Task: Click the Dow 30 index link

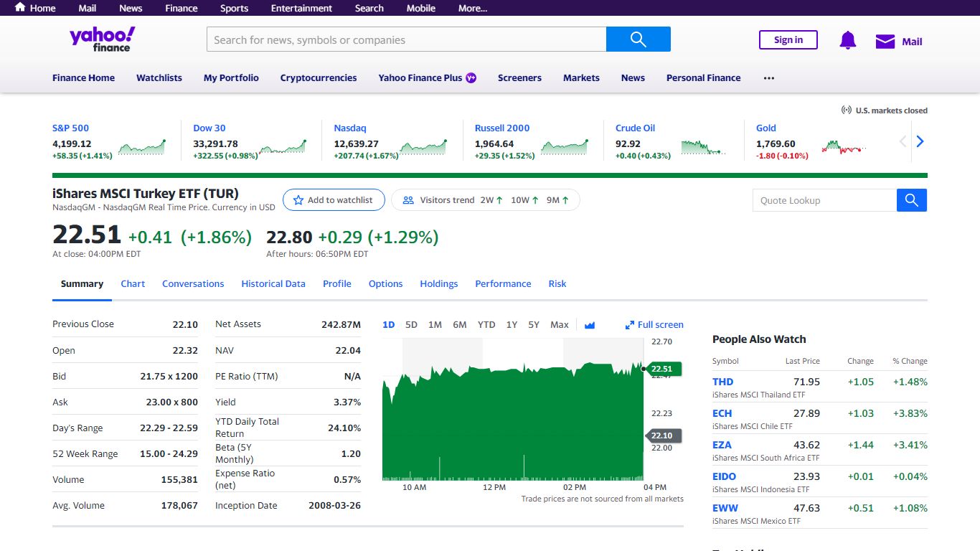Action: [x=209, y=128]
